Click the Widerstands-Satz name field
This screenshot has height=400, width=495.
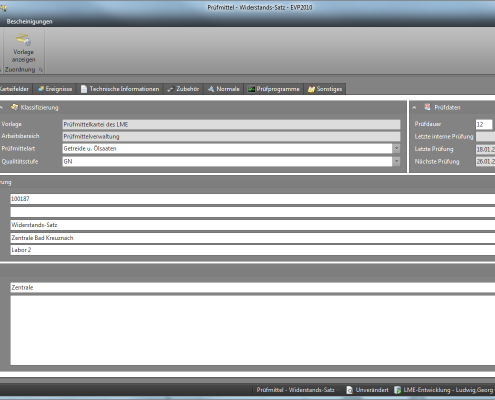tap(253, 225)
